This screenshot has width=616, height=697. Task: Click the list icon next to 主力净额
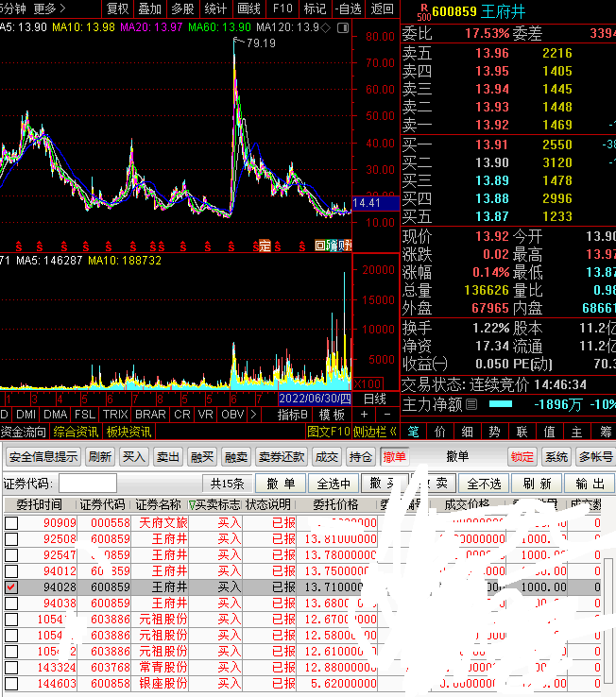pyautogui.click(x=471, y=404)
